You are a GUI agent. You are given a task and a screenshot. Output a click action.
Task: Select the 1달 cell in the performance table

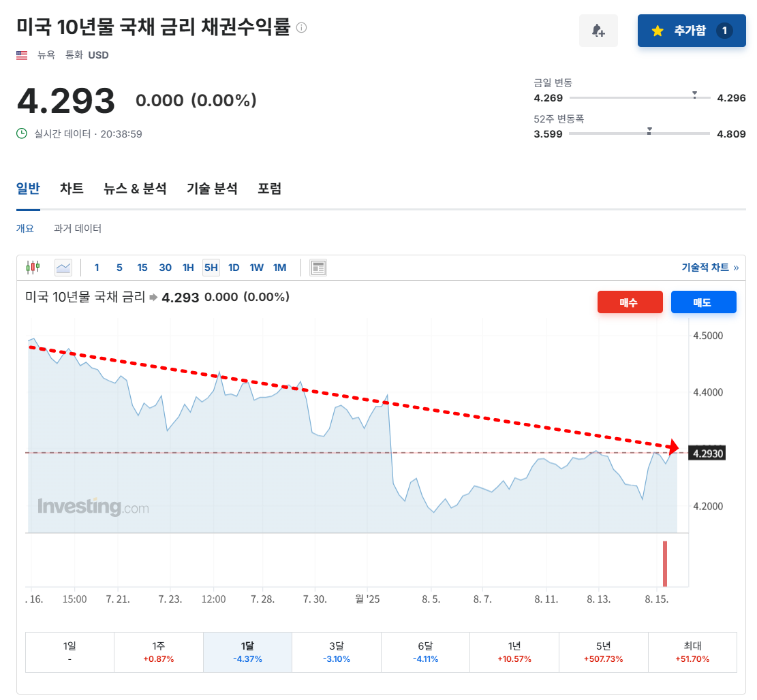[x=247, y=652]
